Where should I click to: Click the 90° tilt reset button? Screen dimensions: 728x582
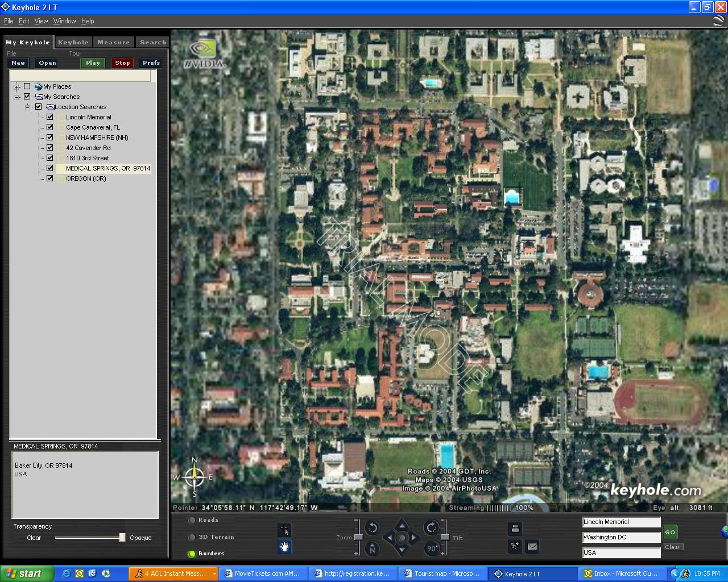pyautogui.click(x=432, y=548)
